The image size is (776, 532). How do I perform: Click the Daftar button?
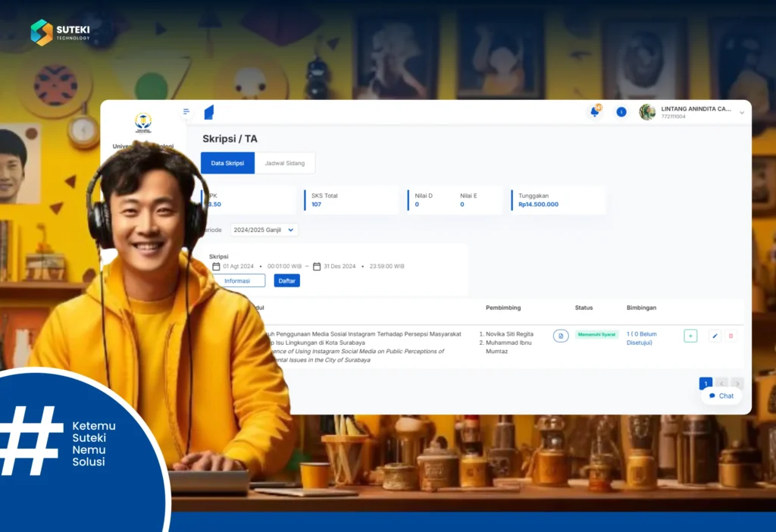click(286, 280)
